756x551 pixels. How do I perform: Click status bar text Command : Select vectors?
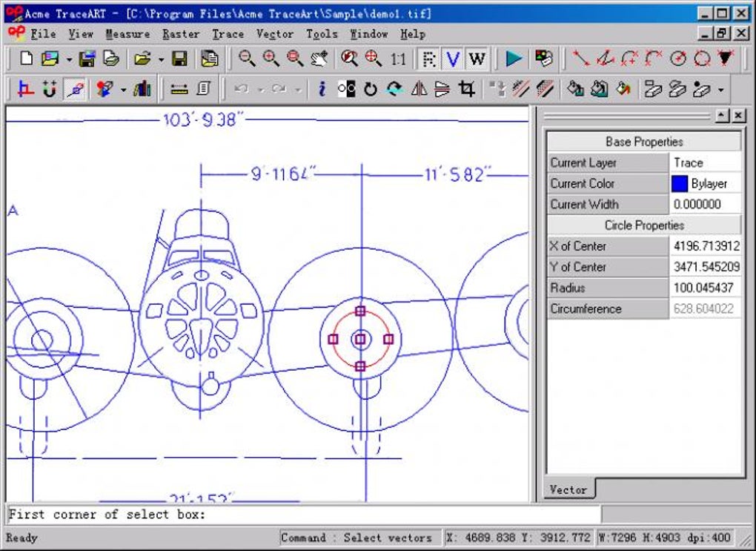[x=357, y=538]
